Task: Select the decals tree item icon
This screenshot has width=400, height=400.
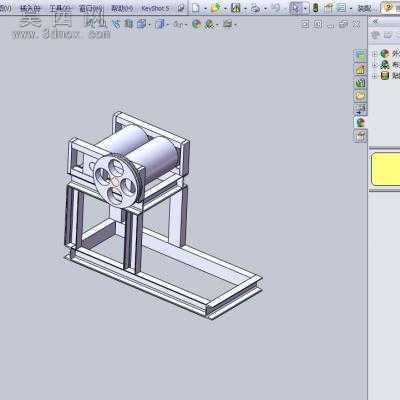Action: (385, 75)
